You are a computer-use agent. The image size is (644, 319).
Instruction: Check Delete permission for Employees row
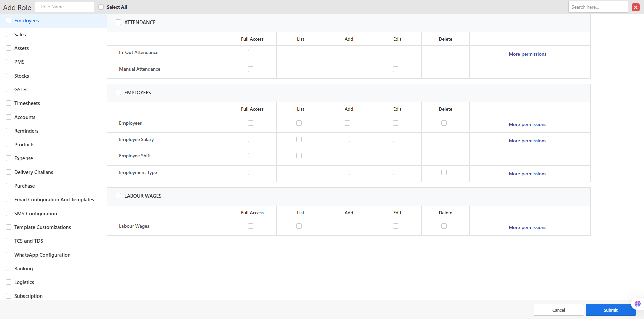(x=444, y=123)
